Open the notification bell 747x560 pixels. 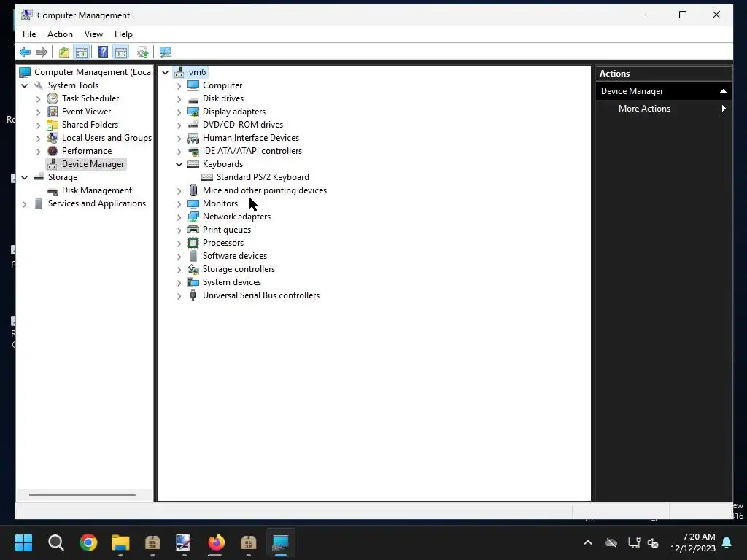click(x=727, y=542)
